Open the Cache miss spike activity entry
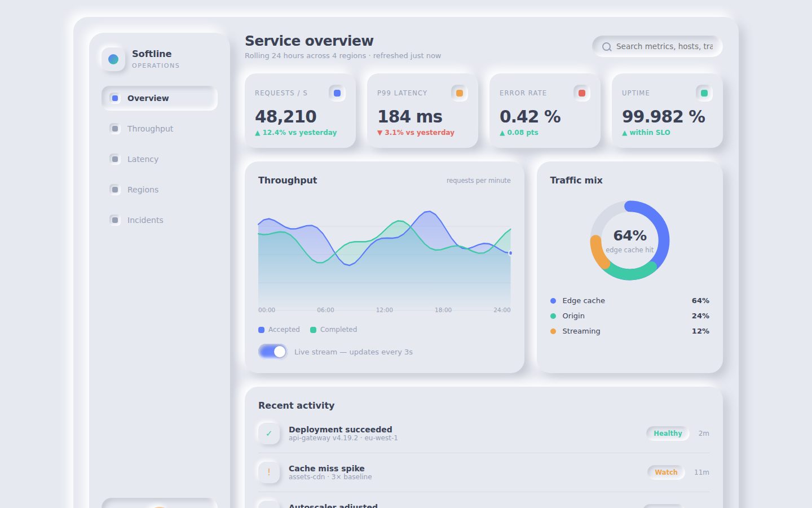This screenshot has width=812, height=508. [484, 472]
